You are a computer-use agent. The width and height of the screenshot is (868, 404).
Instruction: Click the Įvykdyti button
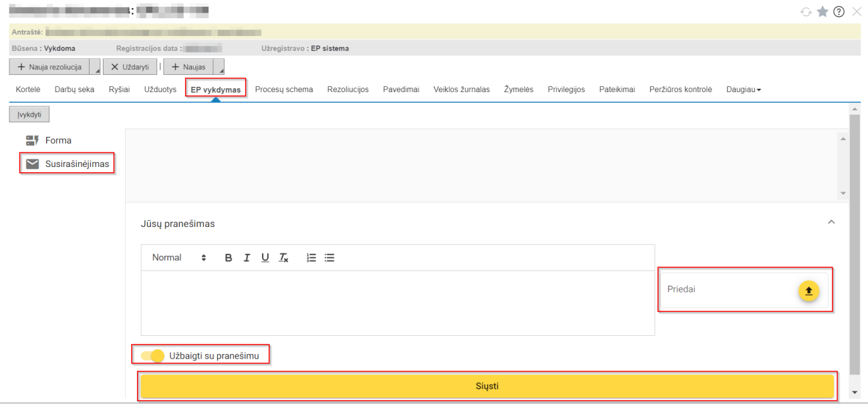pyautogui.click(x=29, y=115)
